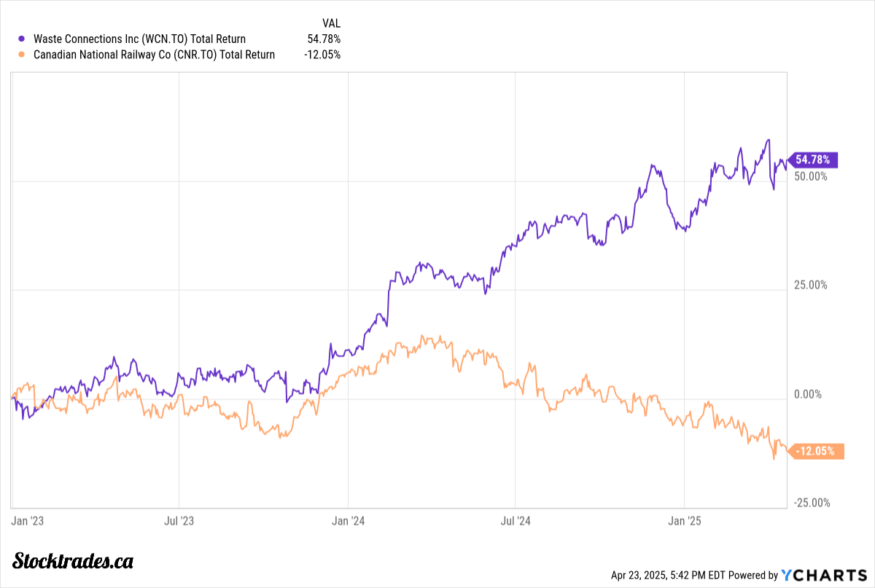Open the Stocktrades.ca logo
The height and width of the screenshot is (588, 875).
click(74, 561)
